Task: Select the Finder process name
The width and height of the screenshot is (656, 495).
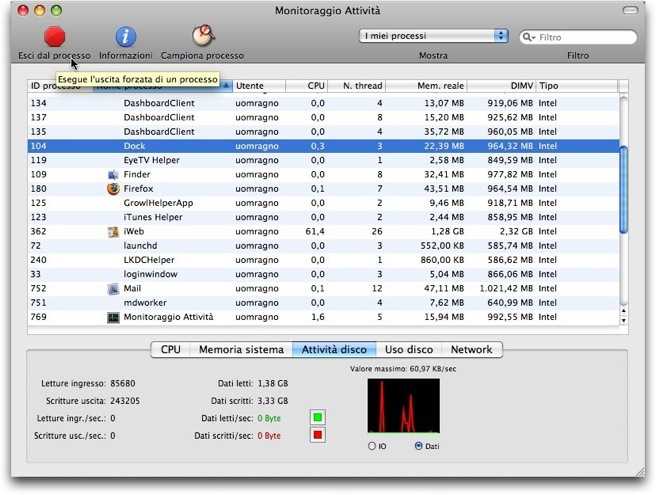Action: 137,174
